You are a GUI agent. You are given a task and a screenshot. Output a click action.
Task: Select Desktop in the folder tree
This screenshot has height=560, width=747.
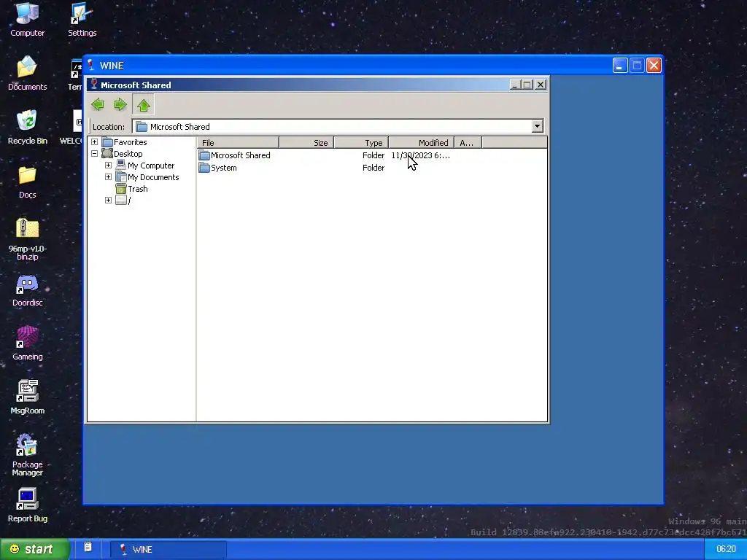click(128, 154)
